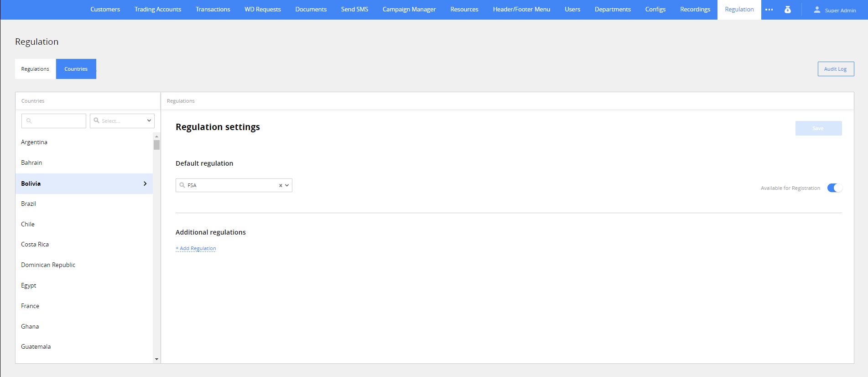Open the Recordings menu item
The height and width of the screenshot is (377, 868).
(x=695, y=10)
